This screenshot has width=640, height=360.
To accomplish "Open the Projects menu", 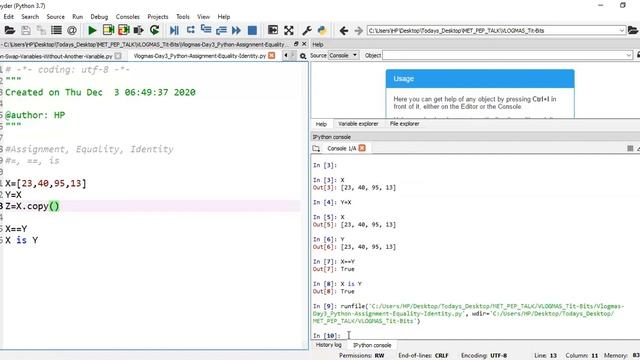I will point(158,17).
